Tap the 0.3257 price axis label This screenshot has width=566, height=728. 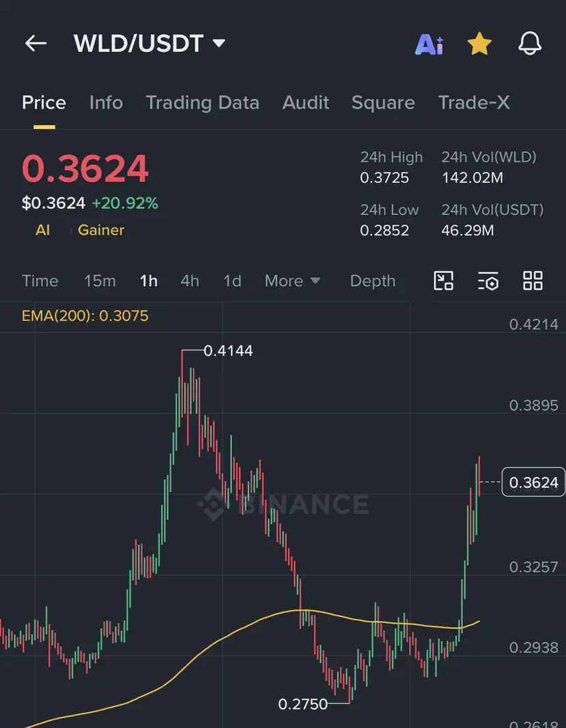(533, 567)
